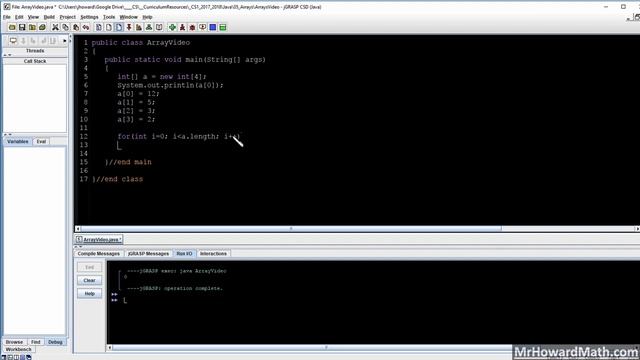Open the View menu

coord(33,17)
